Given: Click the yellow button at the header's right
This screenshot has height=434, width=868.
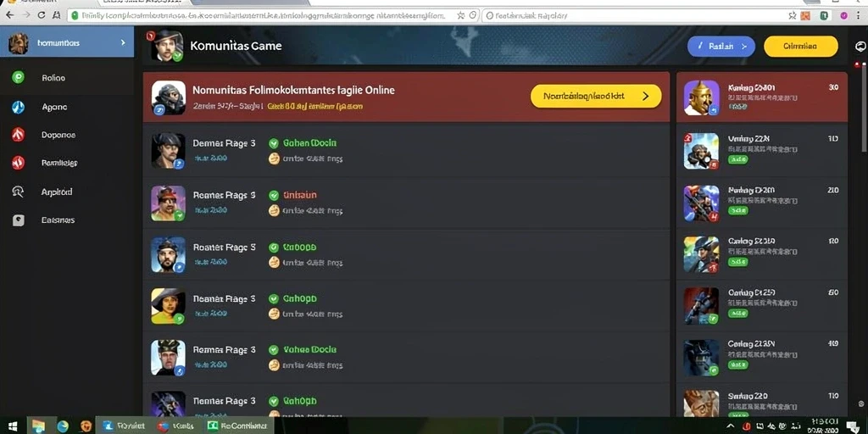Looking at the screenshot, I should (800, 47).
